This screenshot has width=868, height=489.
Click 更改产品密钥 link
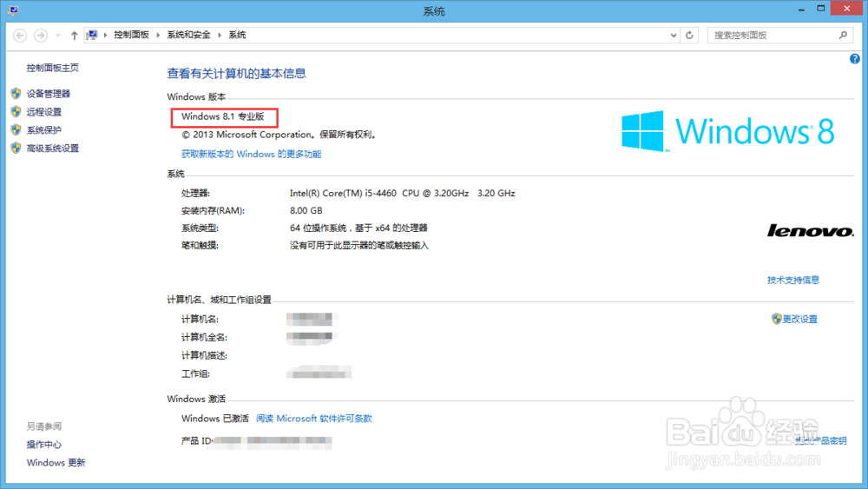[820, 441]
